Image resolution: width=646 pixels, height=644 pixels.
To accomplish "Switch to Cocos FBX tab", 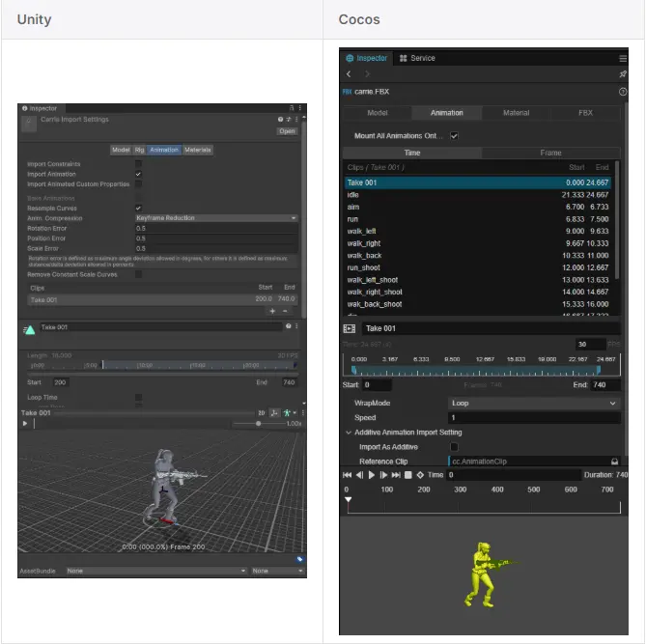I will click(x=585, y=113).
